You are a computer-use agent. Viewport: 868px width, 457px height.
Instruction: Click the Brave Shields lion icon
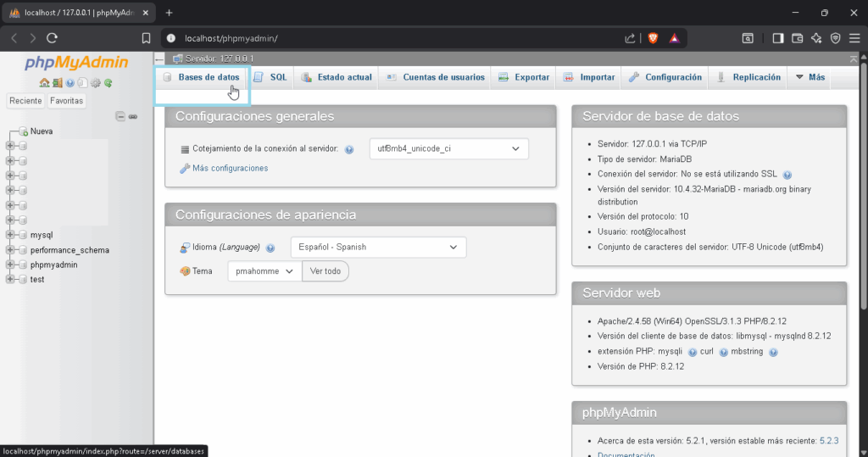click(x=654, y=38)
